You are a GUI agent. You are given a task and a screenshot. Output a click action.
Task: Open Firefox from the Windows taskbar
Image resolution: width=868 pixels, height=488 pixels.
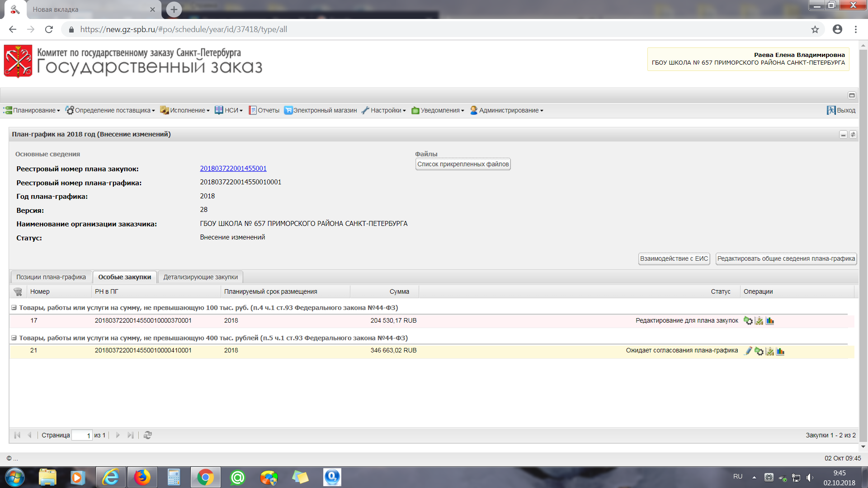point(142,477)
